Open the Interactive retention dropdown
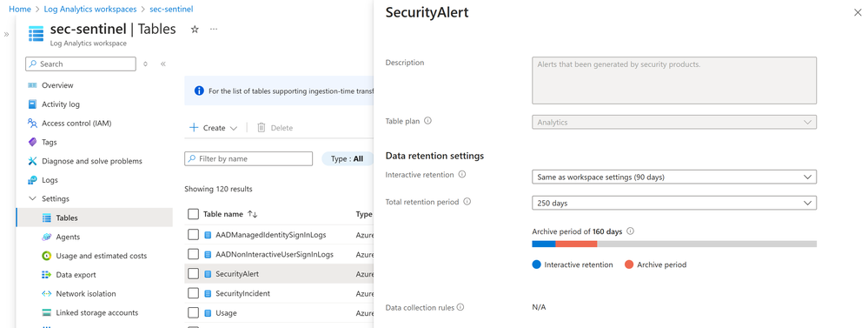The image size is (868, 328). (674, 177)
